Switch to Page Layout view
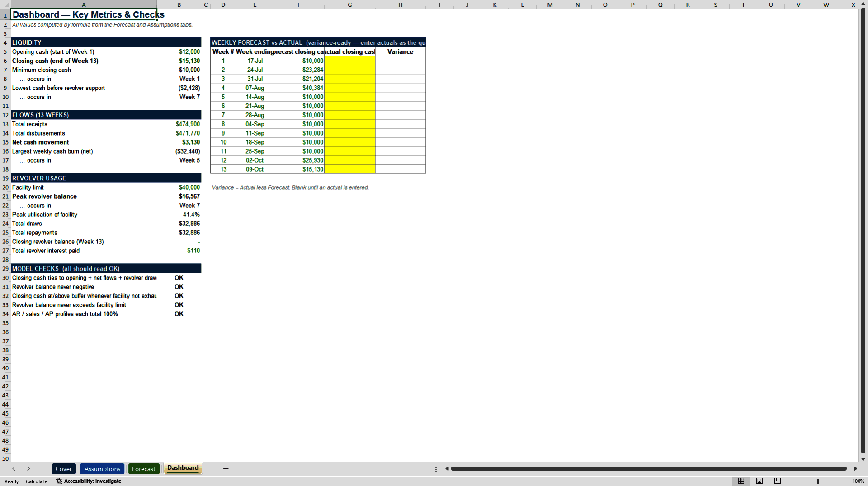The width and height of the screenshot is (868, 486). pos(759,481)
